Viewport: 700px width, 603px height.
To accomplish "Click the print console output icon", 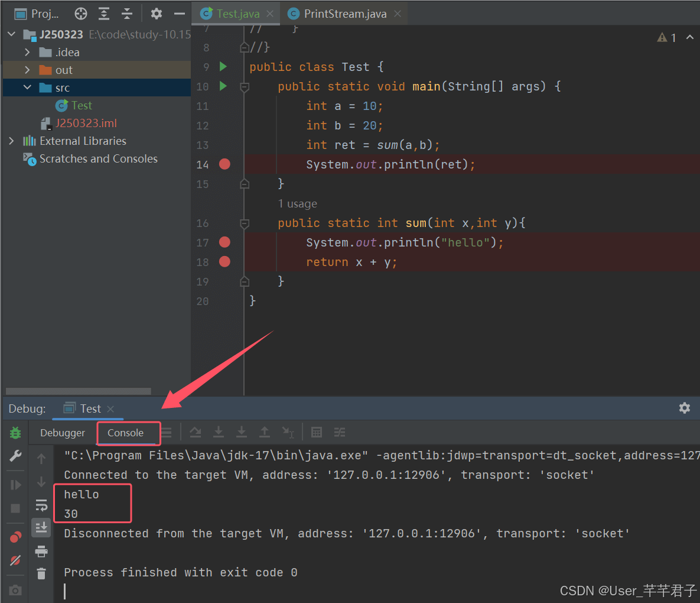I will coord(41,551).
